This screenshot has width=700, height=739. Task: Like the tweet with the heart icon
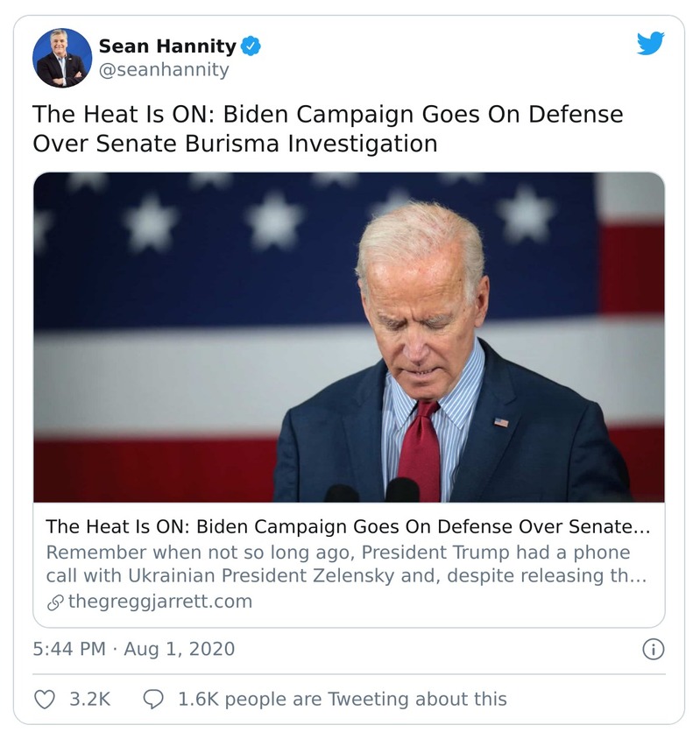[x=45, y=699]
